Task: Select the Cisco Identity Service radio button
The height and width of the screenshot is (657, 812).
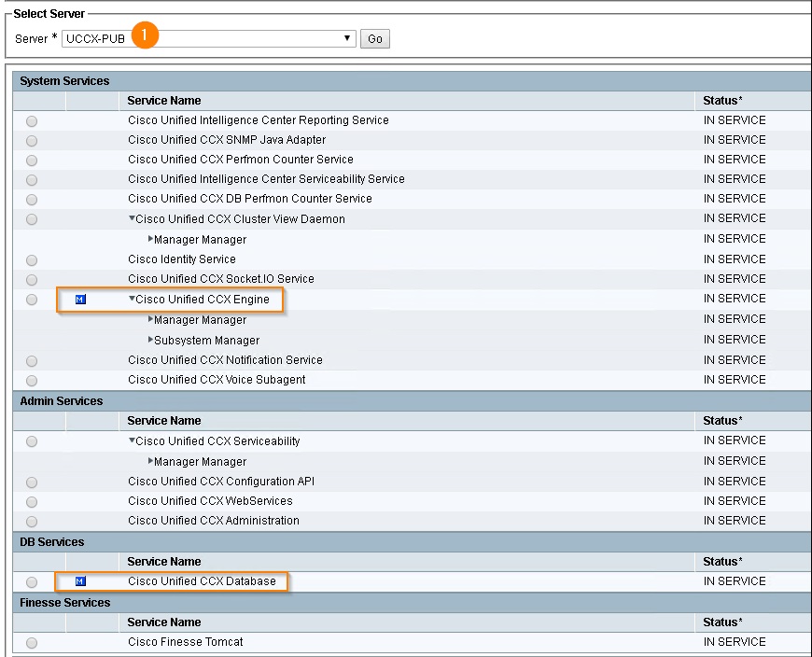Action: pyautogui.click(x=32, y=259)
